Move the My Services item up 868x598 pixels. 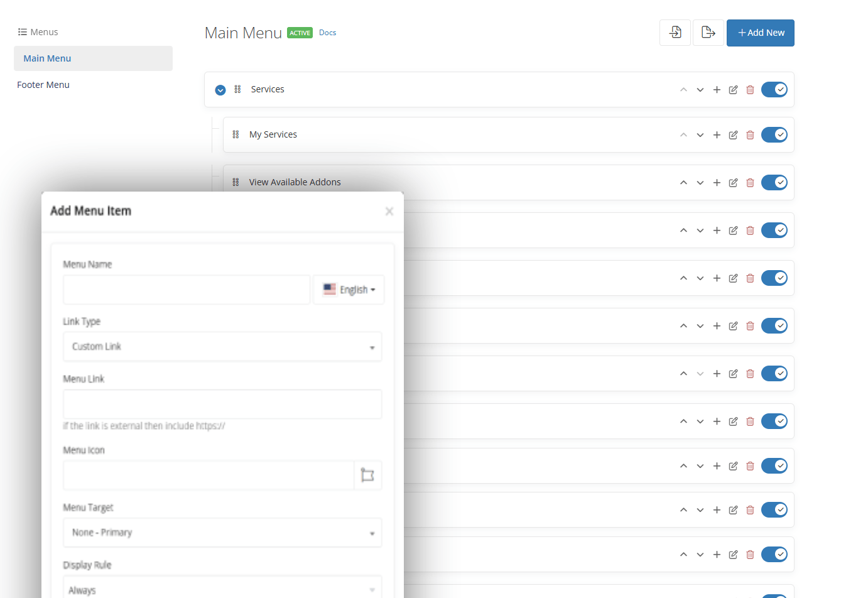[x=683, y=135]
